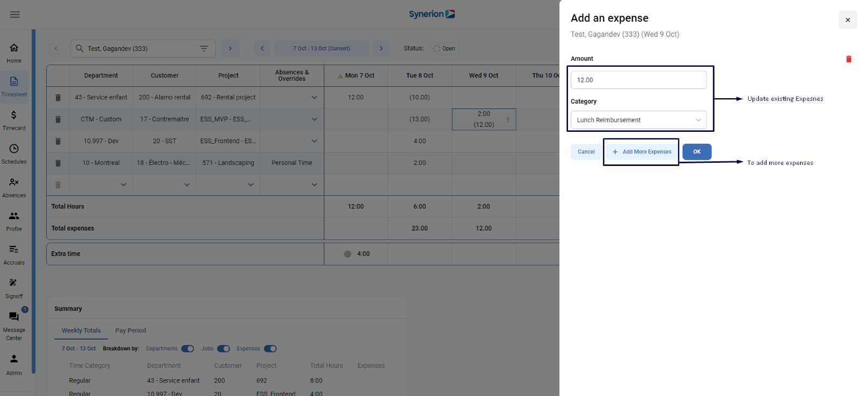Click the Cancel button
Screen dimensions: 868x396
point(586,152)
